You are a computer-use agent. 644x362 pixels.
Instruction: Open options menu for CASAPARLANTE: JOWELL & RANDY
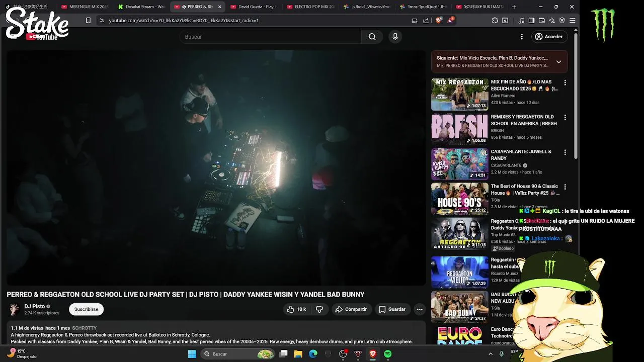[x=565, y=152]
